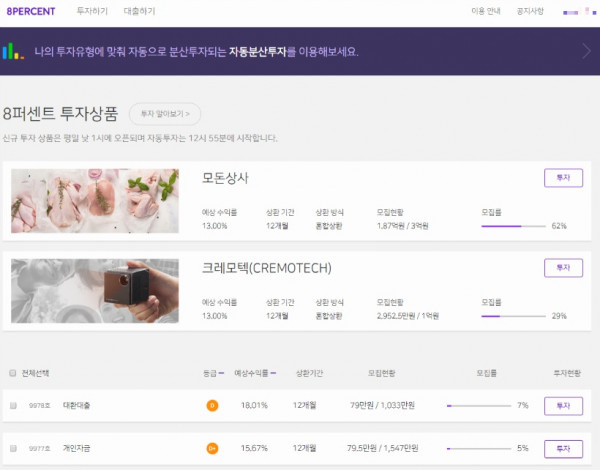Open the 개인자금 loan item

[x=76, y=448]
